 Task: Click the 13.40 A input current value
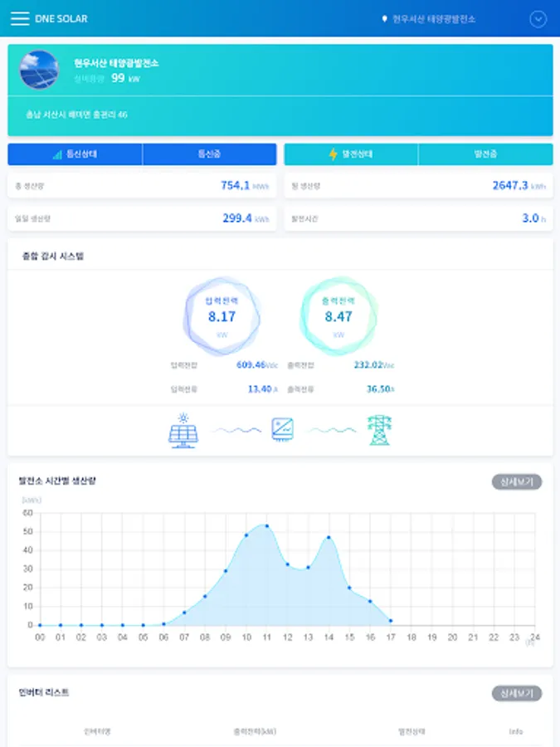click(263, 389)
